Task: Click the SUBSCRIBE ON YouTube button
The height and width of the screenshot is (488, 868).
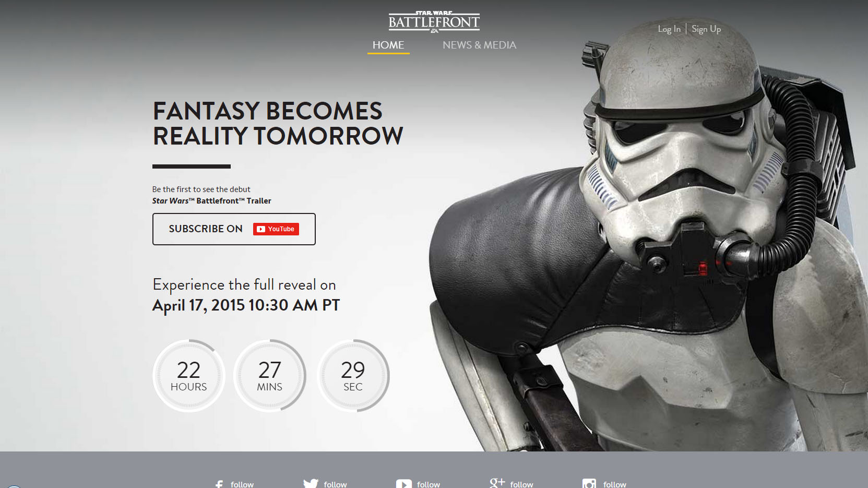Action: pyautogui.click(x=234, y=229)
